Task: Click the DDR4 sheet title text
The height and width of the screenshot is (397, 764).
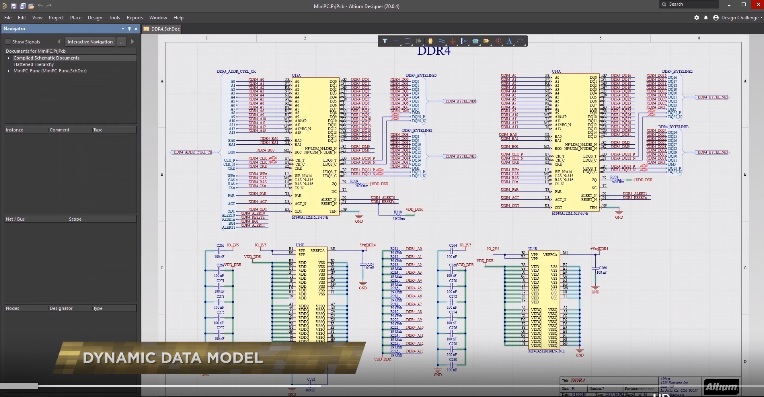Action: pos(434,51)
